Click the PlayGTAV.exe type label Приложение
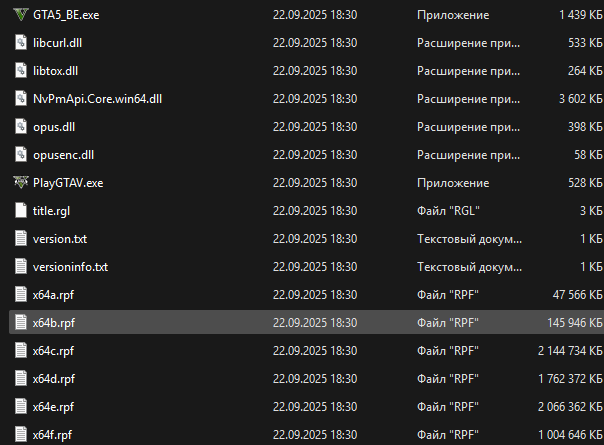Image resolution: width=604 pixels, height=445 pixels. [453, 183]
